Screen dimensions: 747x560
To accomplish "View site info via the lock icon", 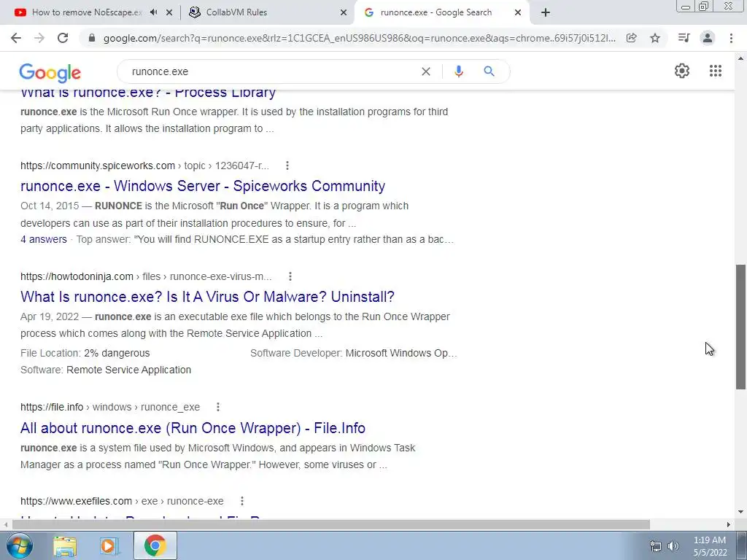I will (92, 38).
